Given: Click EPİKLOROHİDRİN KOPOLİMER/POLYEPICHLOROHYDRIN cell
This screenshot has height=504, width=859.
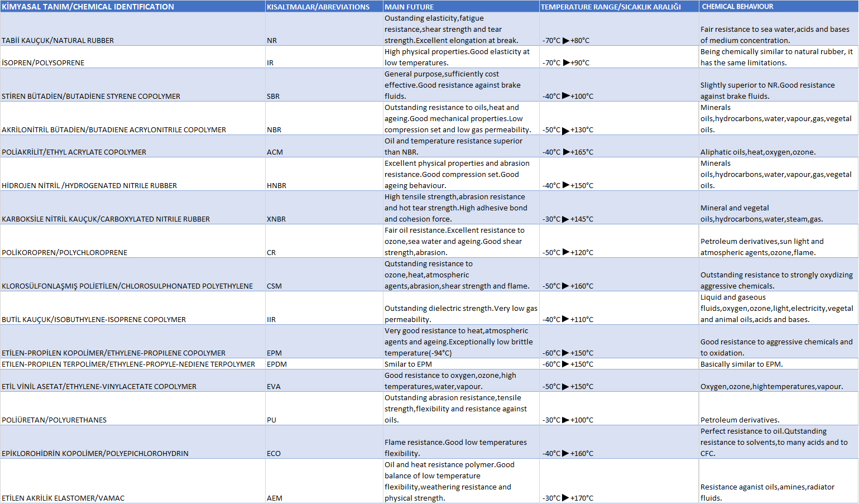Looking at the screenshot, I should click(x=133, y=442).
